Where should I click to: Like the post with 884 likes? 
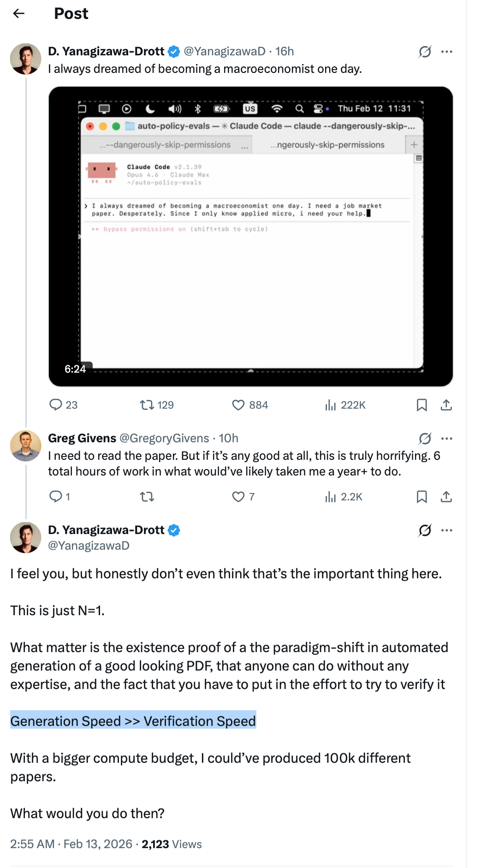coord(238,405)
